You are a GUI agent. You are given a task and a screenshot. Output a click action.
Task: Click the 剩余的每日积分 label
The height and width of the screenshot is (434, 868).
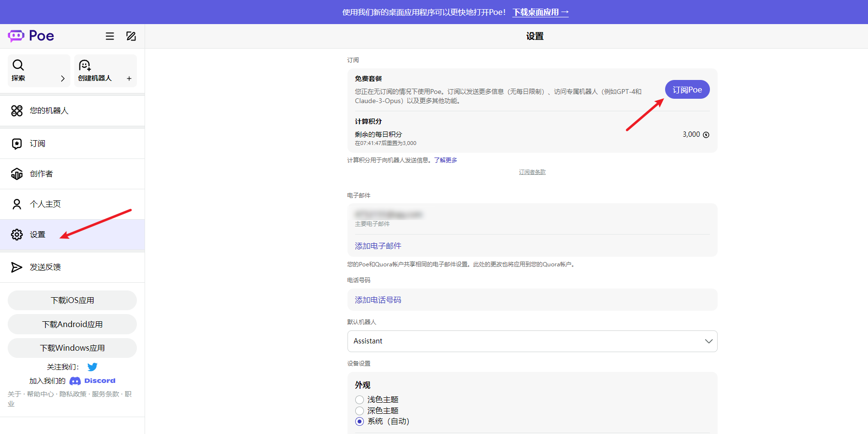click(x=378, y=134)
